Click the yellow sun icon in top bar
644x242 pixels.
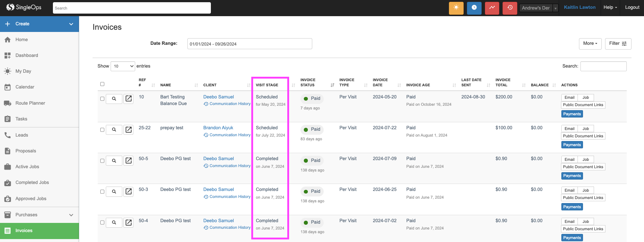[456, 8]
